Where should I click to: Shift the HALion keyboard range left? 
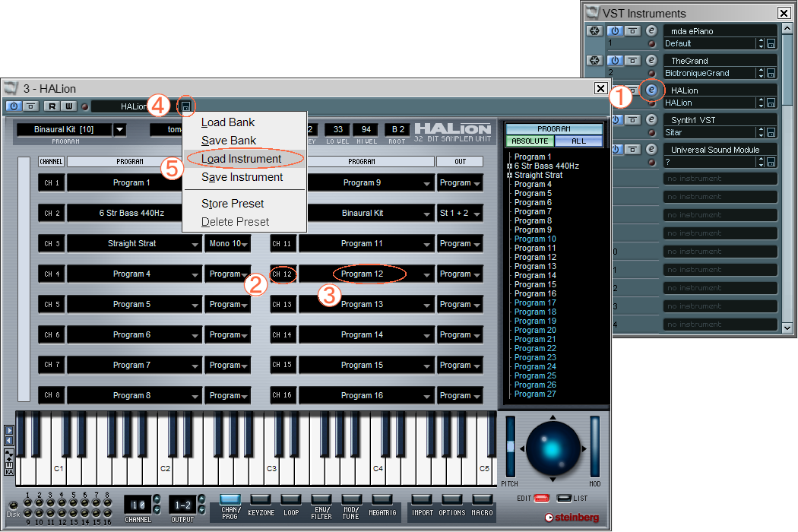9,440
